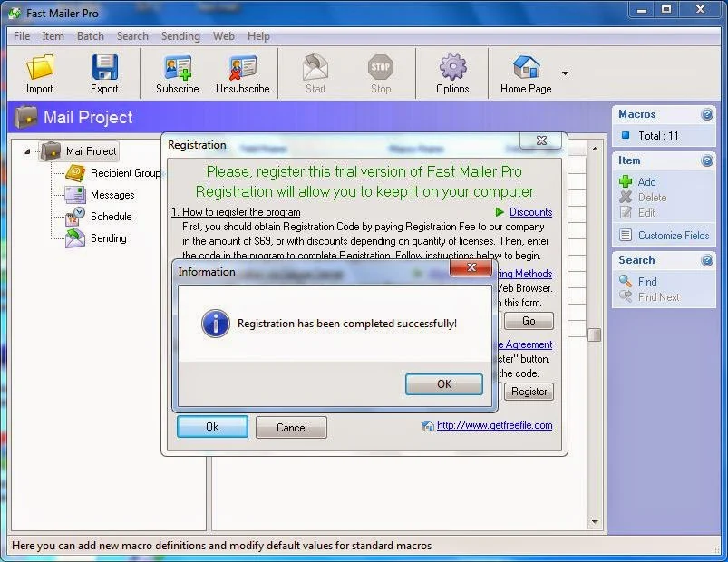Open the getfreefile.com website link
Viewport: 728px width, 562px height.
[494, 425]
